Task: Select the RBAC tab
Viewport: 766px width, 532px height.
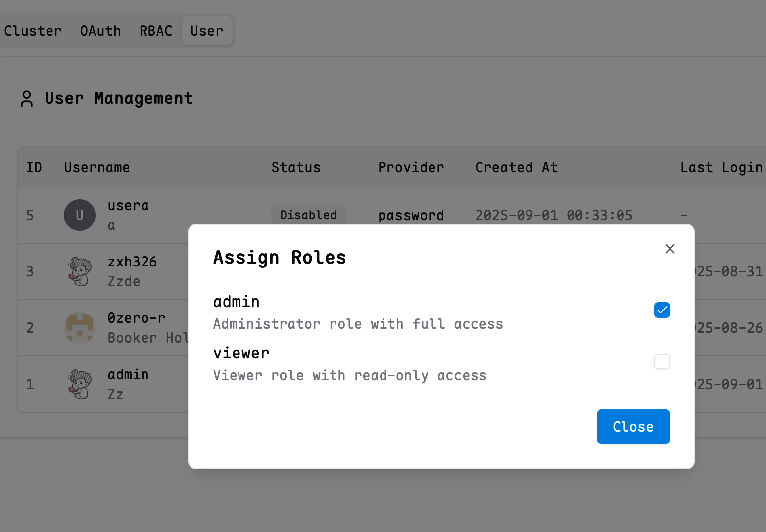Action: 155,31
